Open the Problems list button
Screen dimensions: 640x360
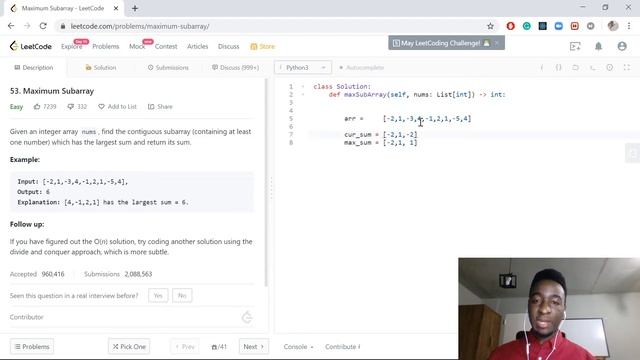pyautogui.click(x=32, y=347)
